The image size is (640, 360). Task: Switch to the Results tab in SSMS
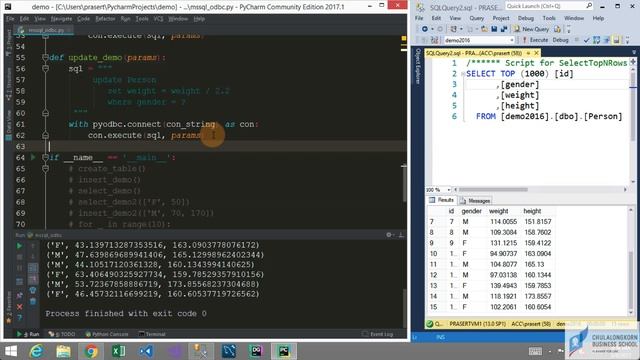point(441,200)
